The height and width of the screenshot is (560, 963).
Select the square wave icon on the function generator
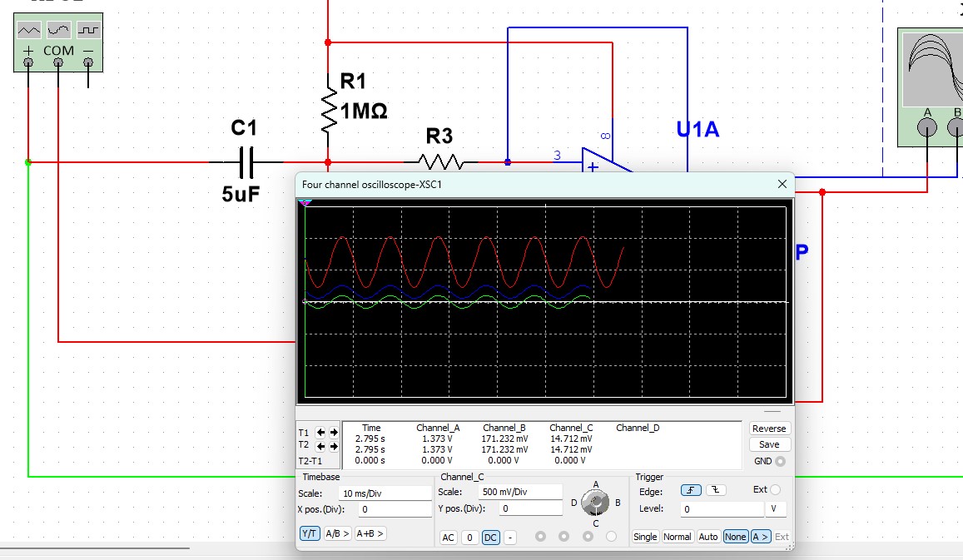[88, 29]
